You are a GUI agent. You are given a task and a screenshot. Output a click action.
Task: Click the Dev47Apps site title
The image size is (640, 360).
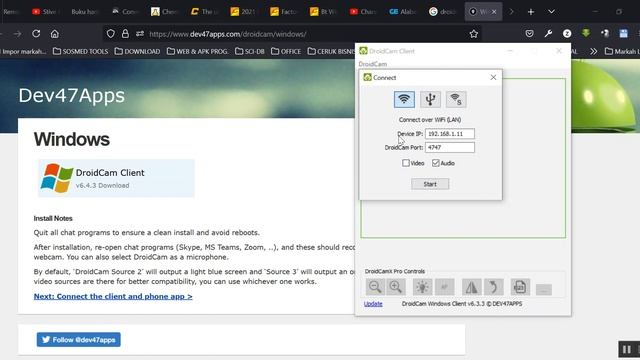tap(71, 96)
